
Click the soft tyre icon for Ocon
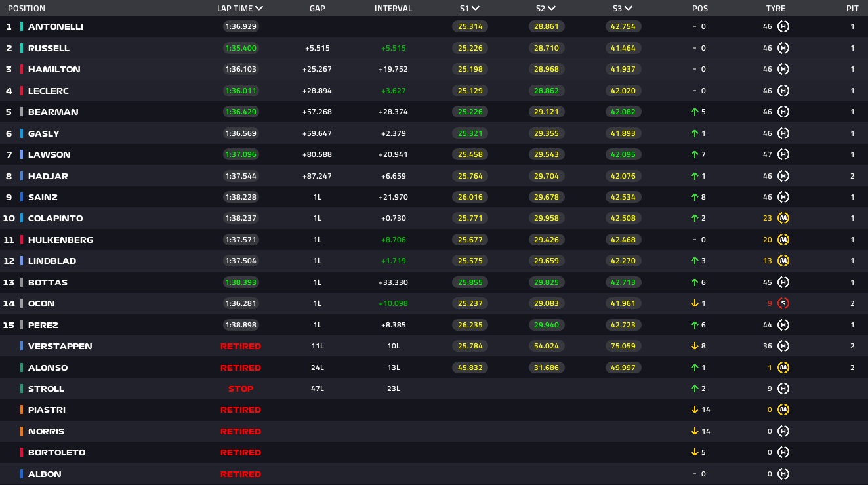click(783, 304)
